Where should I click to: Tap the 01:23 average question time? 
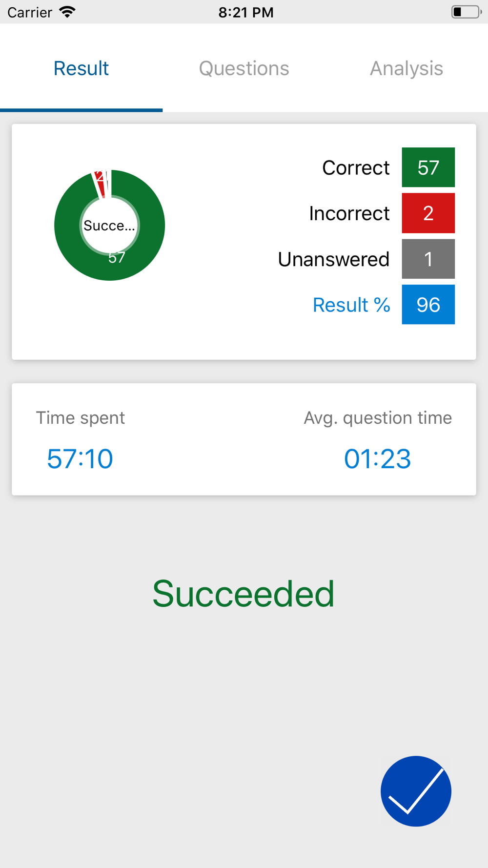[x=377, y=459]
